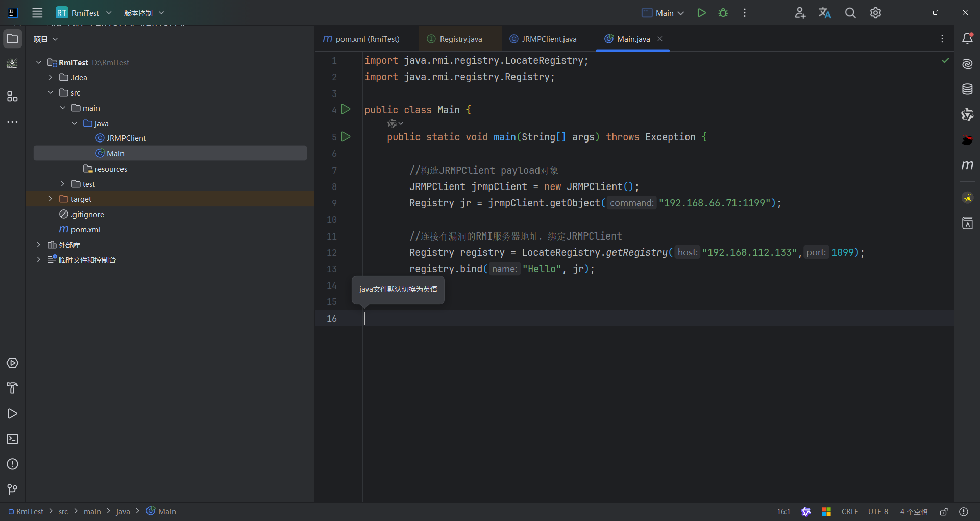Select the resources folder

(x=111, y=169)
